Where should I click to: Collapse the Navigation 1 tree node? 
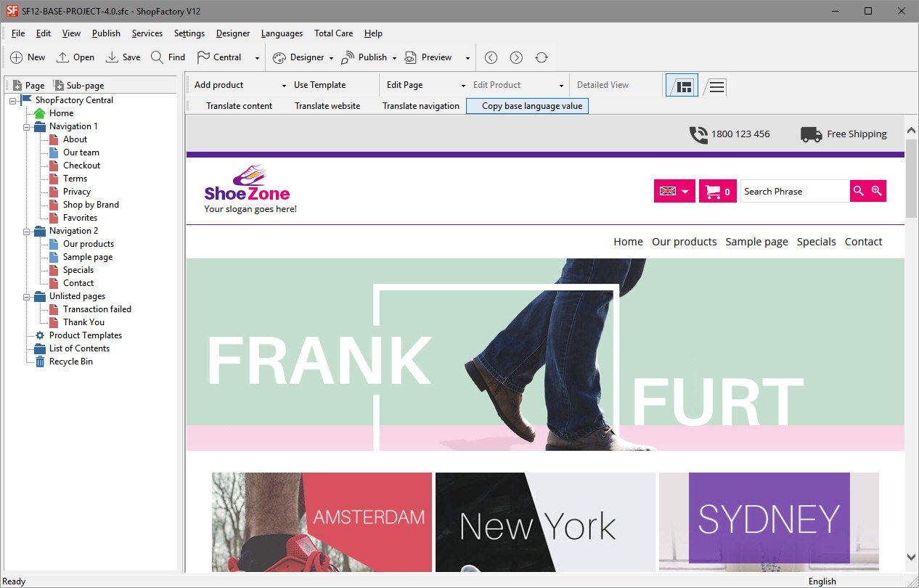(x=27, y=127)
